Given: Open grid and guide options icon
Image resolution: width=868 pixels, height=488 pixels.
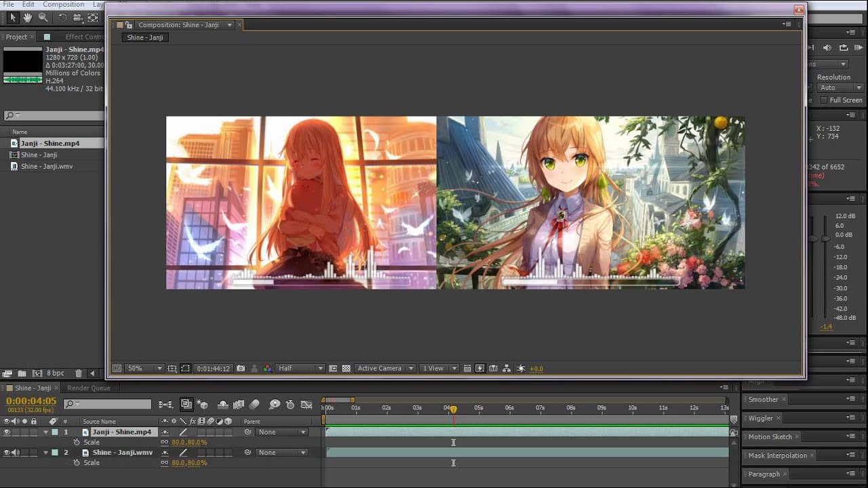Looking at the screenshot, I should 172,369.
